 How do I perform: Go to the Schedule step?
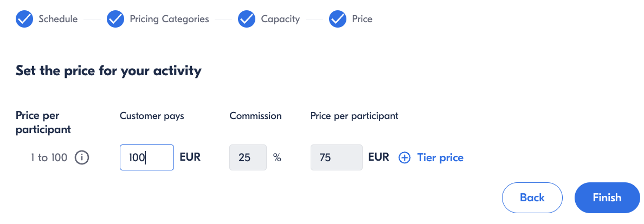58,19
